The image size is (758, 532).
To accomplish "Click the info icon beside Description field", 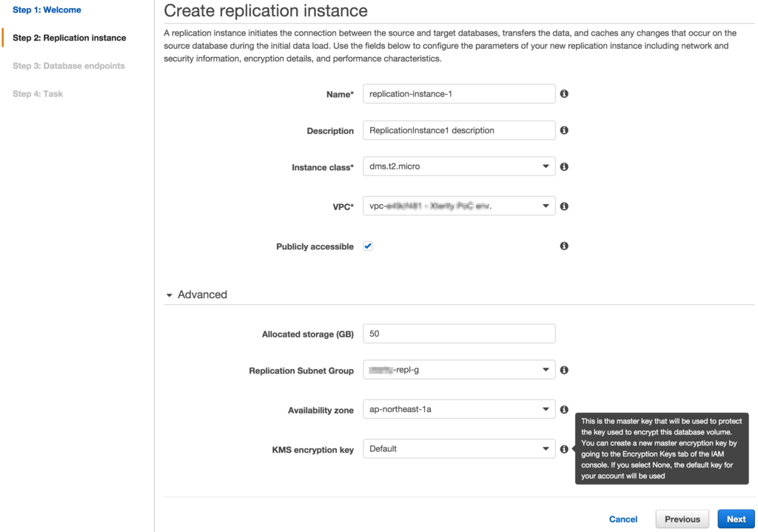I will coord(563,130).
